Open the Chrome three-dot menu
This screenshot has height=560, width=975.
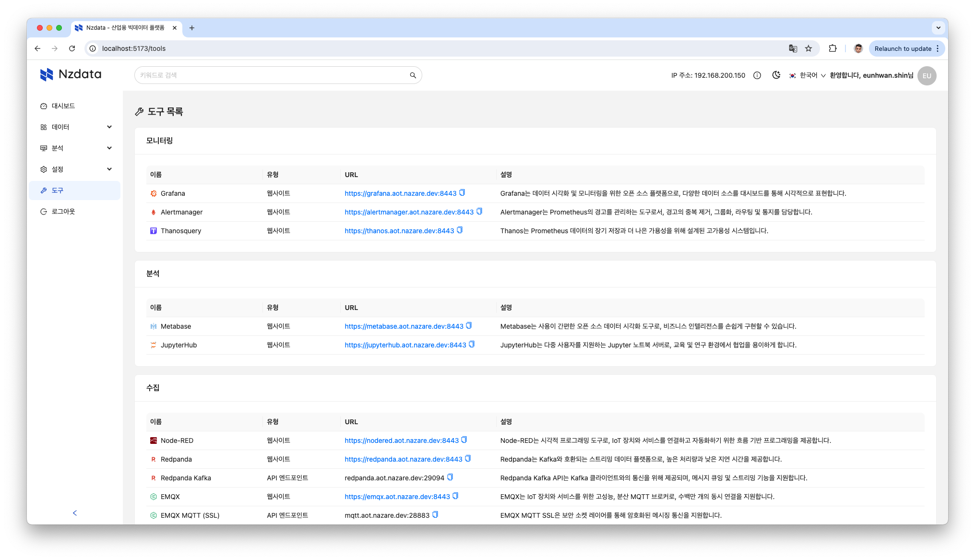[x=938, y=48]
